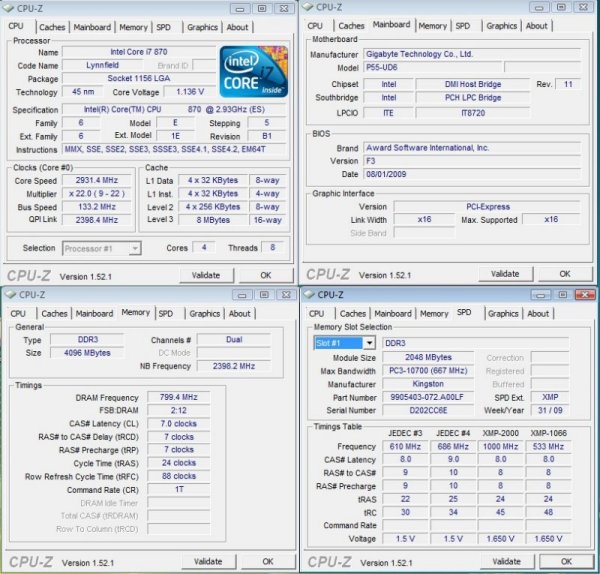Click the 'Socket 1156 LGA' package value
This screenshot has height=574, width=600.
pos(139,78)
